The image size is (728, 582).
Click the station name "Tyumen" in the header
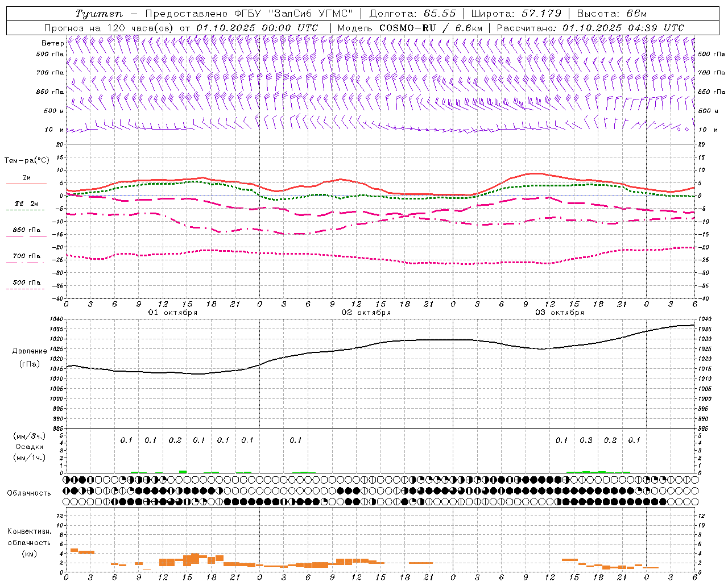99,14
